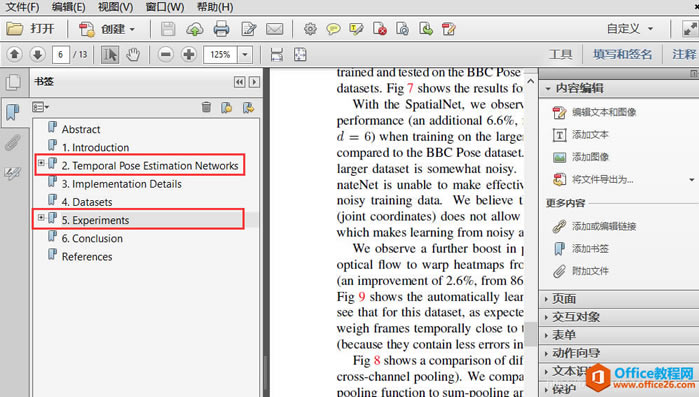Click the zoom out minus button
This screenshot has width=699, height=397.
[x=165, y=55]
